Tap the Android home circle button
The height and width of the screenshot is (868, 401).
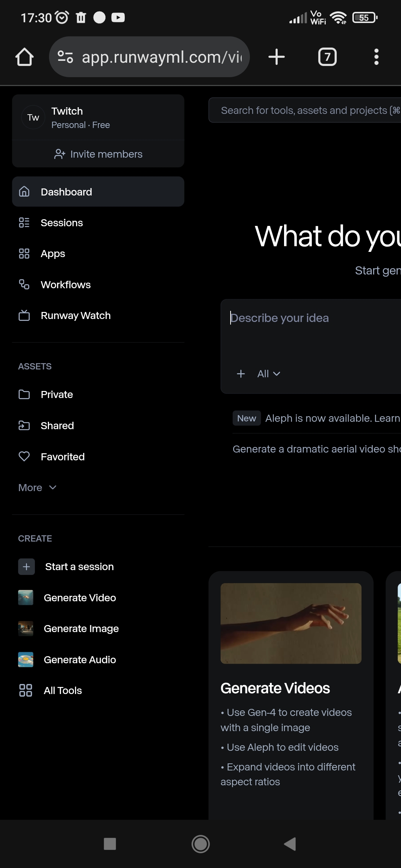pos(200,844)
